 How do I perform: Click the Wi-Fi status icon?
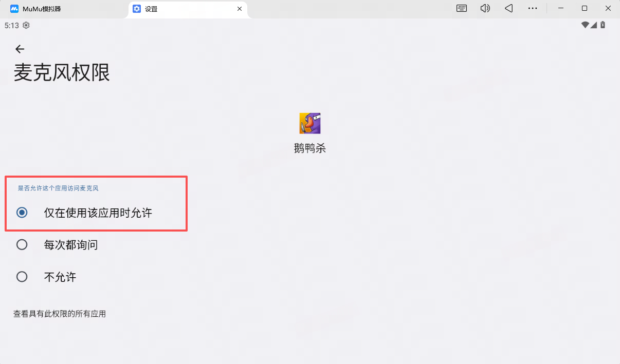coord(585,25)
